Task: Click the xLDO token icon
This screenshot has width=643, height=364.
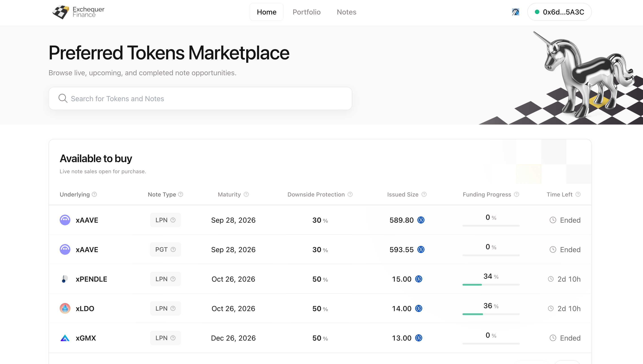Action: 65,308
